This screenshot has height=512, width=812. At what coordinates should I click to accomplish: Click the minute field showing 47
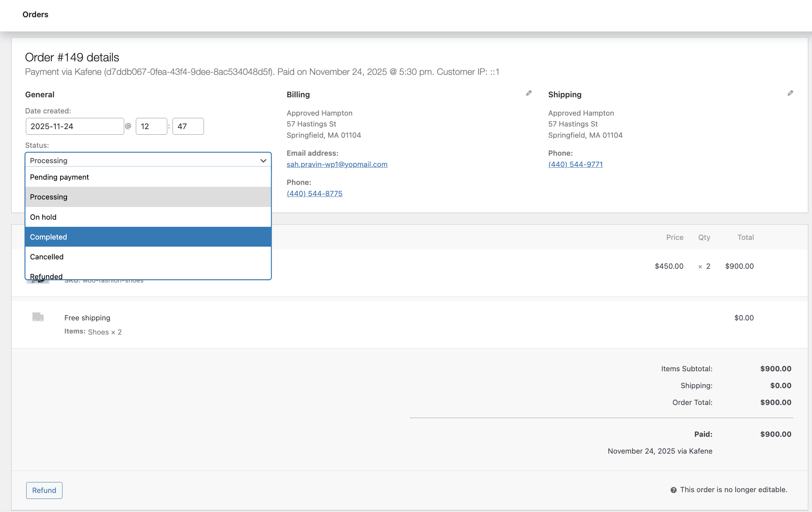coord(188,127)
